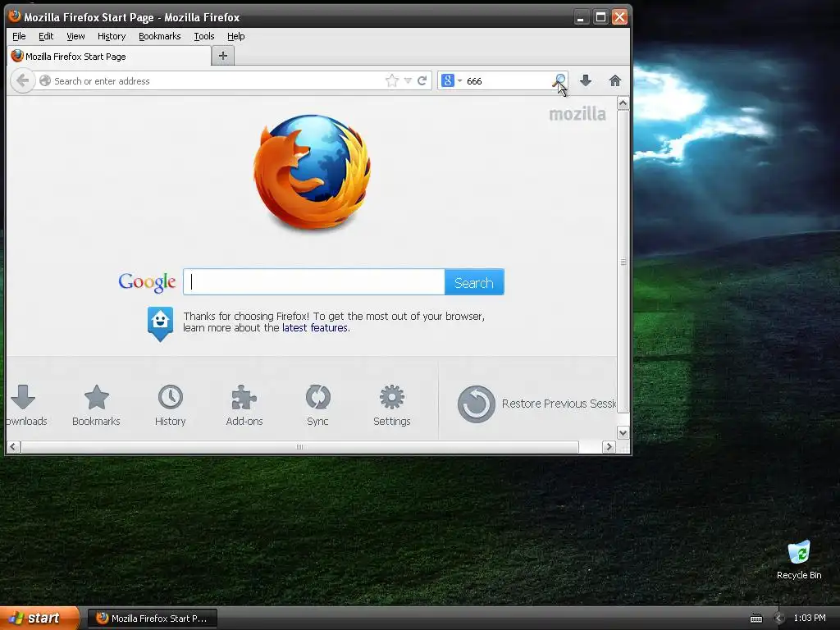Click vertical scrollbar down arrow
840x630 pixels.
[623, 432]
